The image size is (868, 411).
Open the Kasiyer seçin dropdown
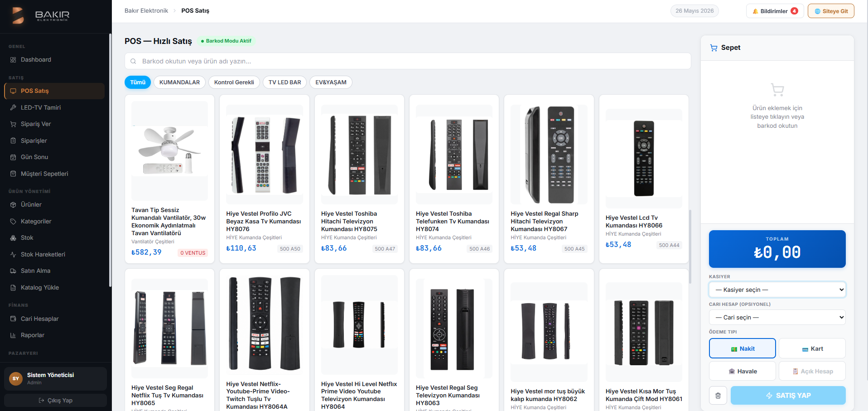777,290
